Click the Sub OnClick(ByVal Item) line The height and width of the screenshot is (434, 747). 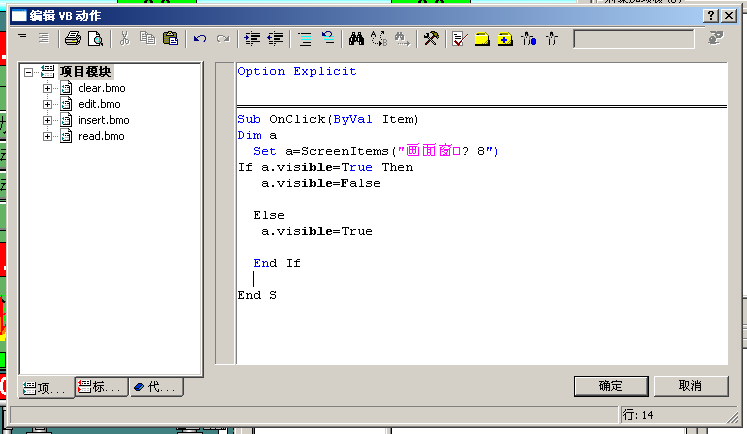coord(328,120)
